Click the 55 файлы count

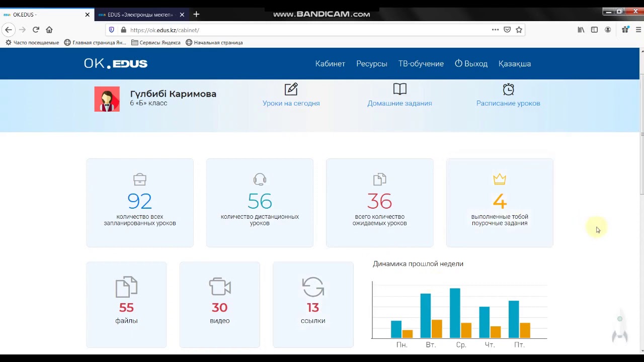click(126, 307)
